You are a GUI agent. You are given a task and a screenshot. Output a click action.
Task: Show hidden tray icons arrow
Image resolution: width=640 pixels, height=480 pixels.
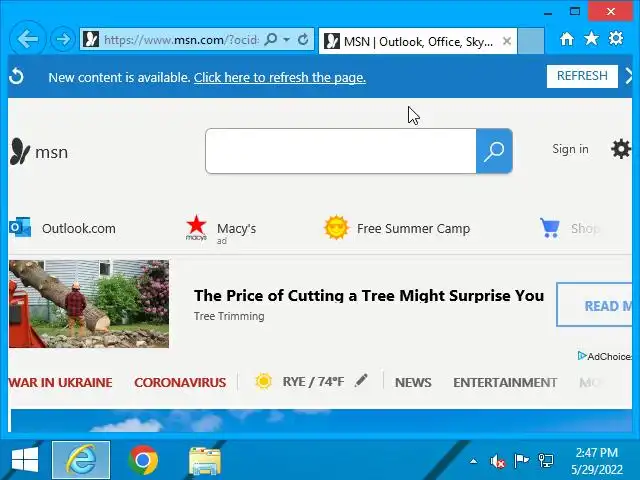(x=473, y=461)
